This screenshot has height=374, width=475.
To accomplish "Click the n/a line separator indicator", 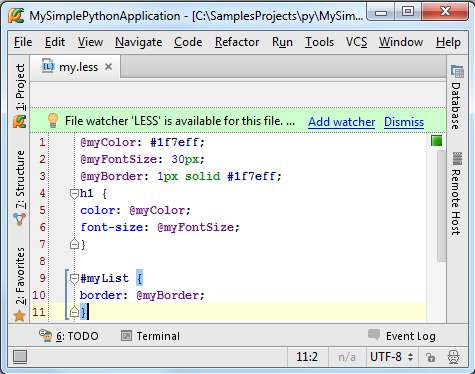I will pos(347,357).
